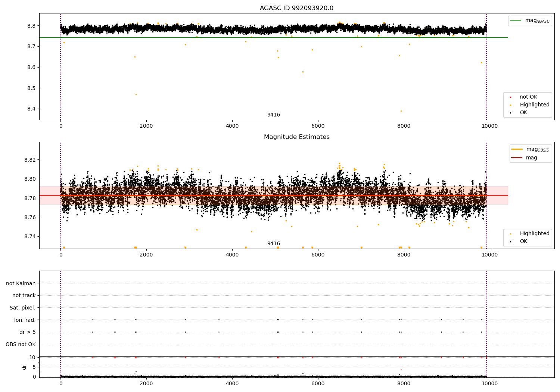Viewport: 560px width, 392px height.
Task: Click the orange line sample beside mag OBSID
Action: click(x=517, y=149)
